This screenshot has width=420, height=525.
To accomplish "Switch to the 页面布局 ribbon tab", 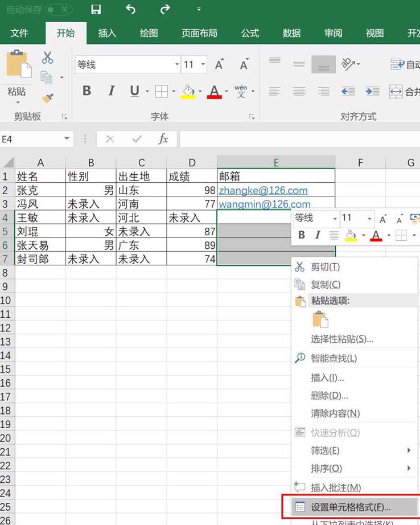I will (x=199, y=33).
